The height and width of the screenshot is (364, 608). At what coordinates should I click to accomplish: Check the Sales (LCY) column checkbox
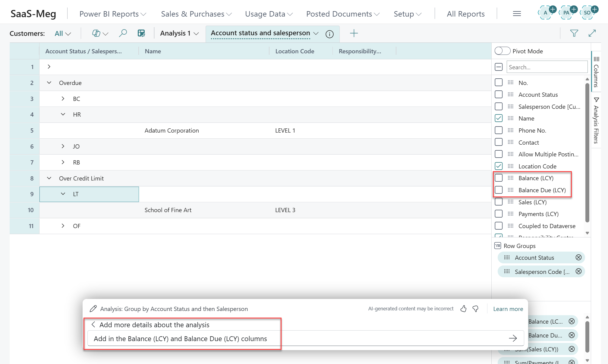pos(499,202)
